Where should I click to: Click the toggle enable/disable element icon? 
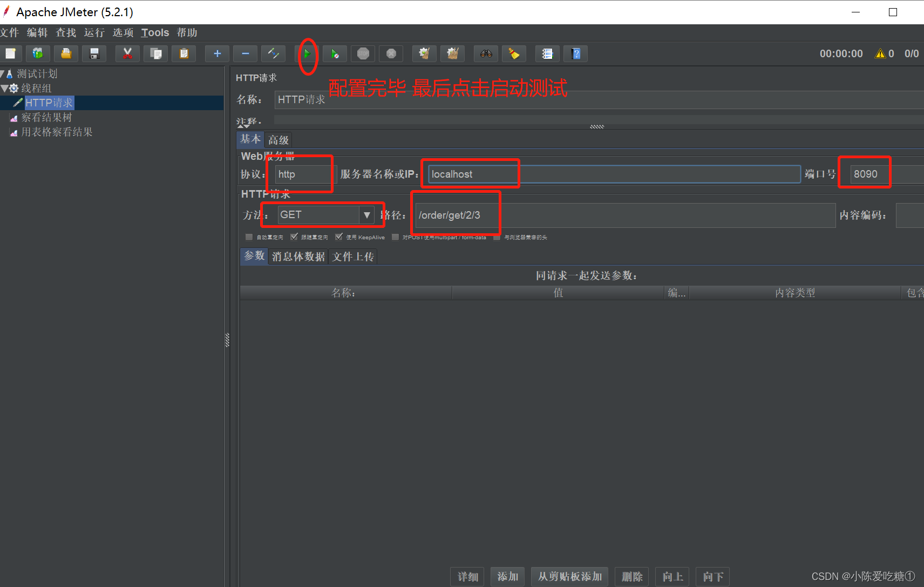pos(274,53)
